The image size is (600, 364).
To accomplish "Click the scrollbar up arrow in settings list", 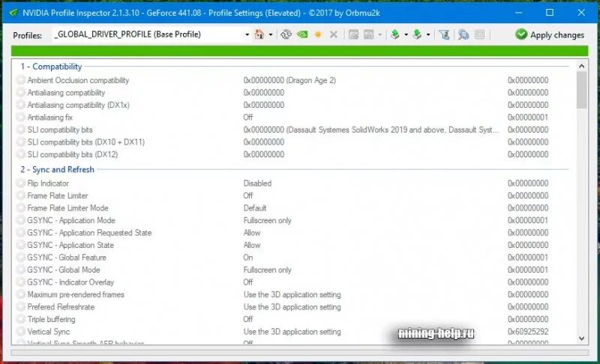I will [x=582, y=66].
